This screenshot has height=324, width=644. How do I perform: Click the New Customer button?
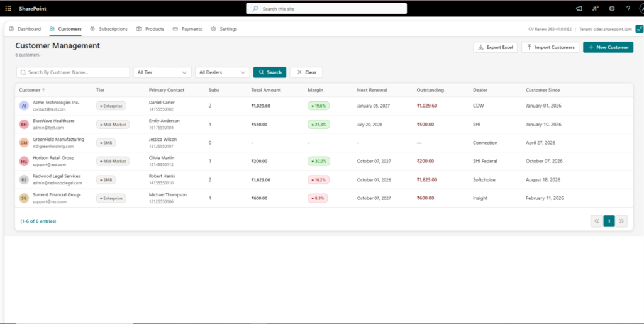pyautogui.click(x=608, y=47)
